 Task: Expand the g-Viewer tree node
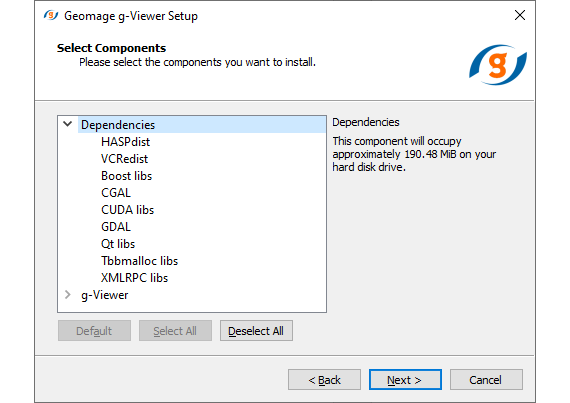[x=68, y=295]
